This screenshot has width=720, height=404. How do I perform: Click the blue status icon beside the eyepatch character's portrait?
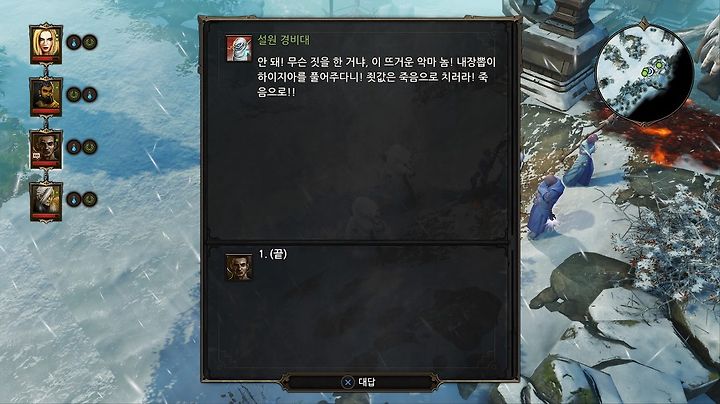[x=74, y=147]
